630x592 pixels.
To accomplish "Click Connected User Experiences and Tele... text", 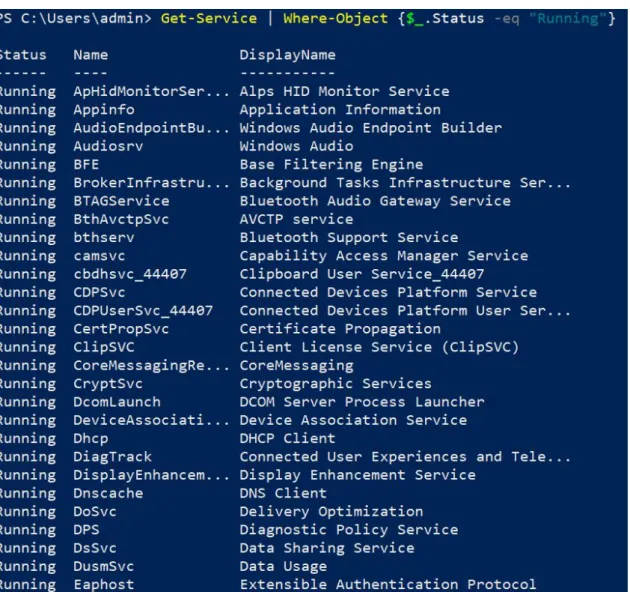I will [x=405, y=457].
